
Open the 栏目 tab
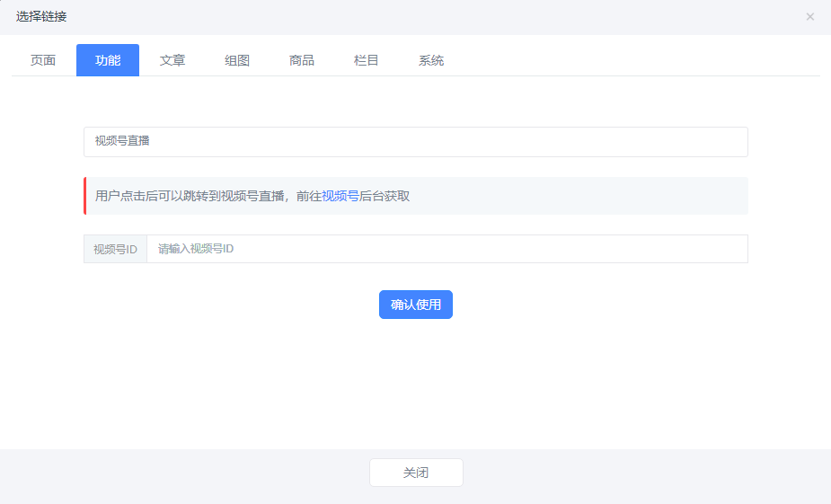(x=367, y=60)
